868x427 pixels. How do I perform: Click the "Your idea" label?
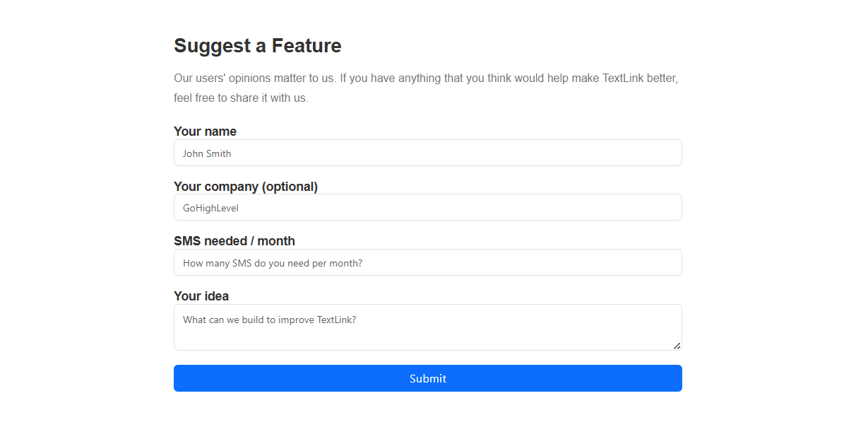[x=201, y=296]
